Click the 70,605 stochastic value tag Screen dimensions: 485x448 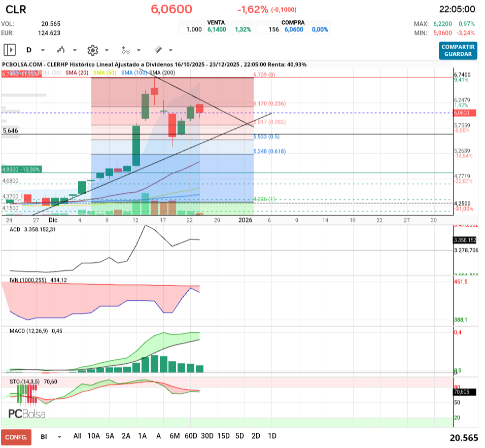(x=464, y=392)
